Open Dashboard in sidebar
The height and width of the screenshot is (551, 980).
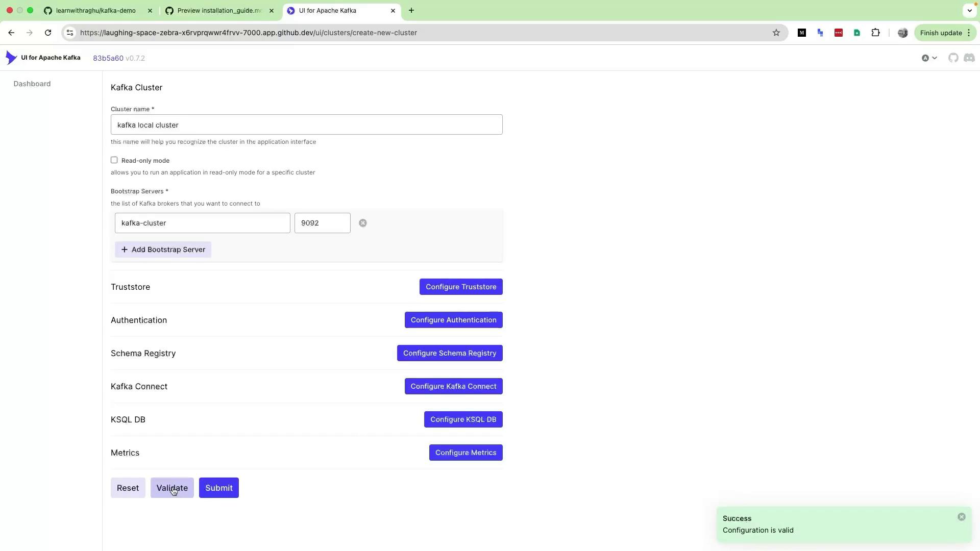tap(32, 84)
